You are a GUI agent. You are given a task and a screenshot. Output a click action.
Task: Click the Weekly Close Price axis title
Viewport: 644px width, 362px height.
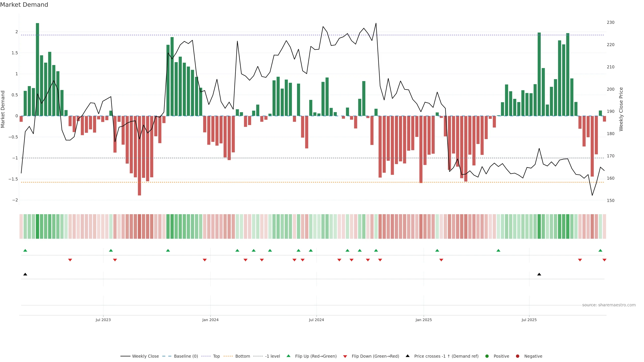point(621,109)
